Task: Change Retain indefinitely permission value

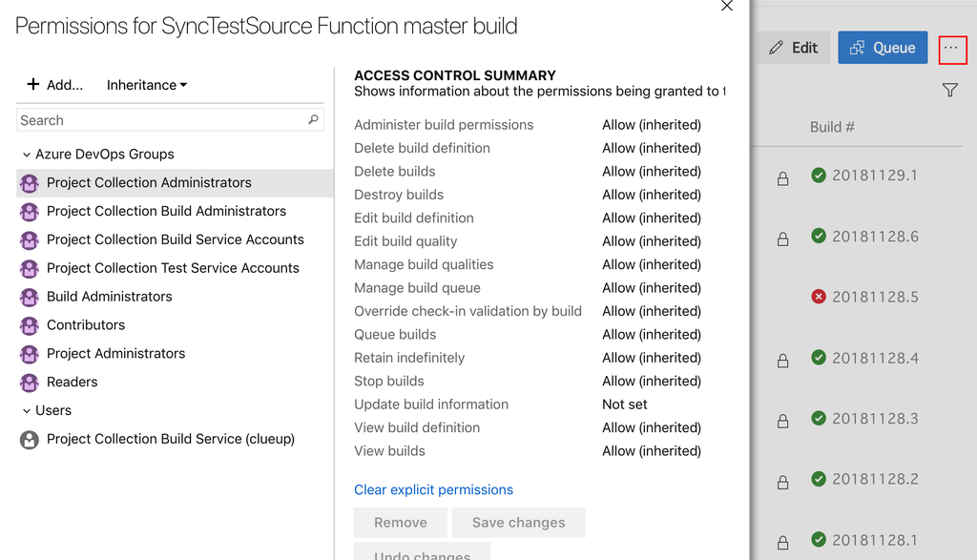Action: point(651,358)
